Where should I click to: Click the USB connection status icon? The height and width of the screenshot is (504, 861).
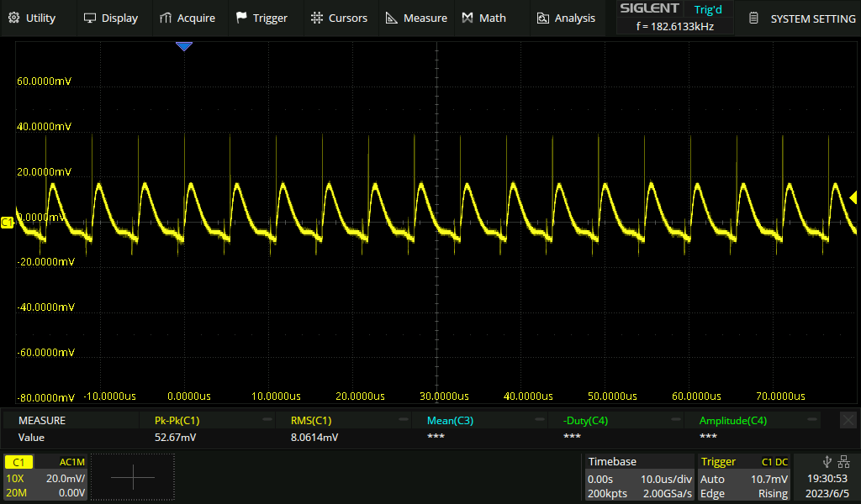[827, 461]
